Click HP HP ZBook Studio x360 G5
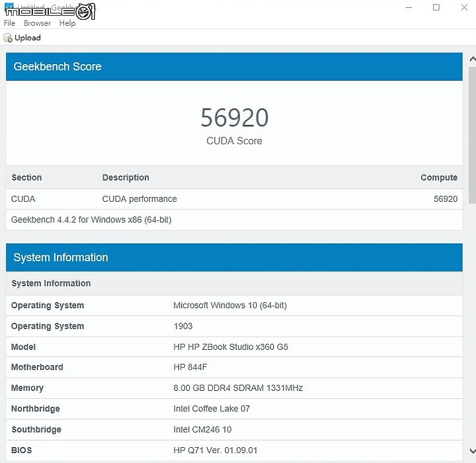 tap(231, 347)
